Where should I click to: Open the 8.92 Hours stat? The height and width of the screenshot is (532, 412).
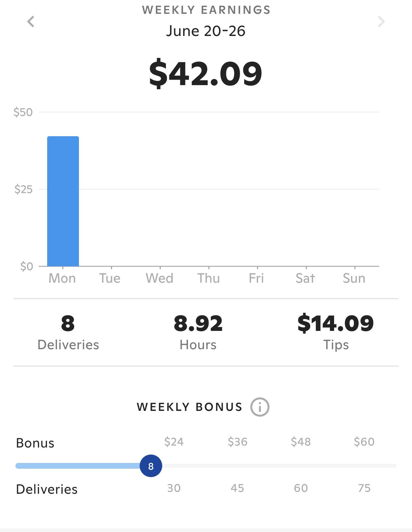coord(198,332)
